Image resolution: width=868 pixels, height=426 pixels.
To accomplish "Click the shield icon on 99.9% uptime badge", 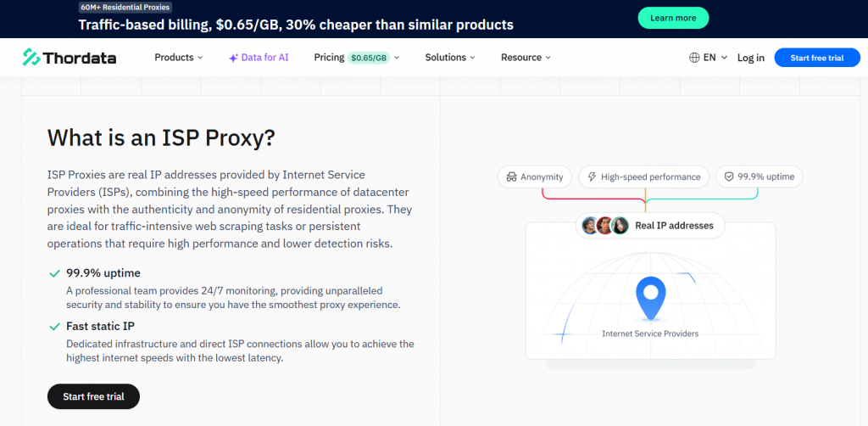I will [728, 177].
